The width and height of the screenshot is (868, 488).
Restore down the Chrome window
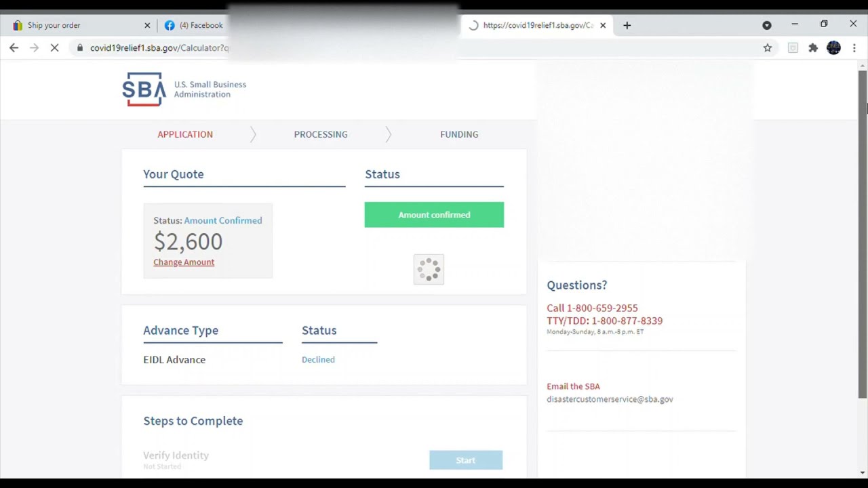[824, 24]
